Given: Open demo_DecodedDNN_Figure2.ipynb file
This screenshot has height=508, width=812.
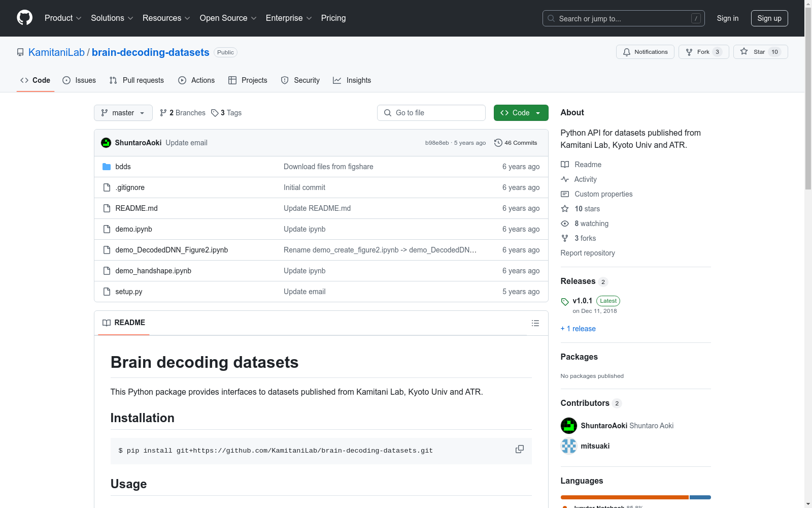Looking at the screenshot, I should pos(172,250).
